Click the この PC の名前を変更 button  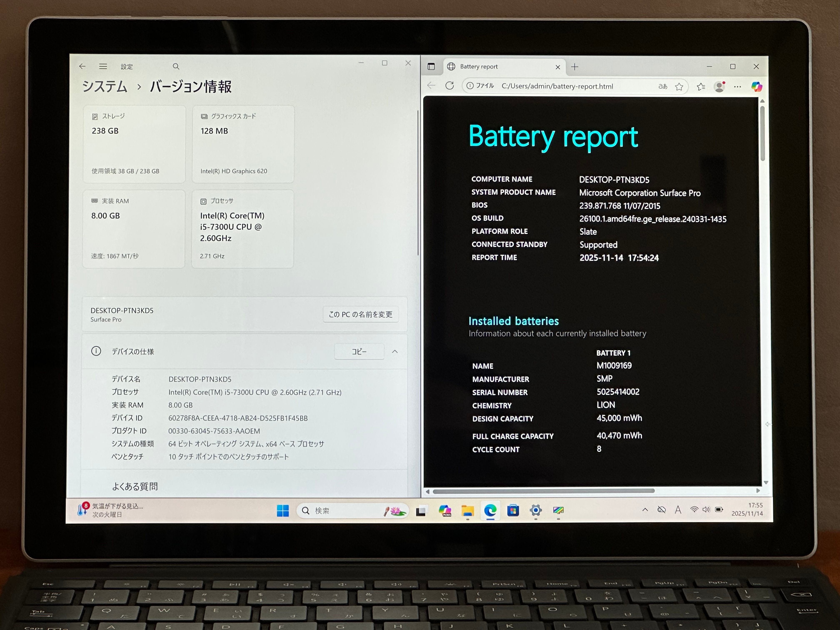tap(360, 314)
